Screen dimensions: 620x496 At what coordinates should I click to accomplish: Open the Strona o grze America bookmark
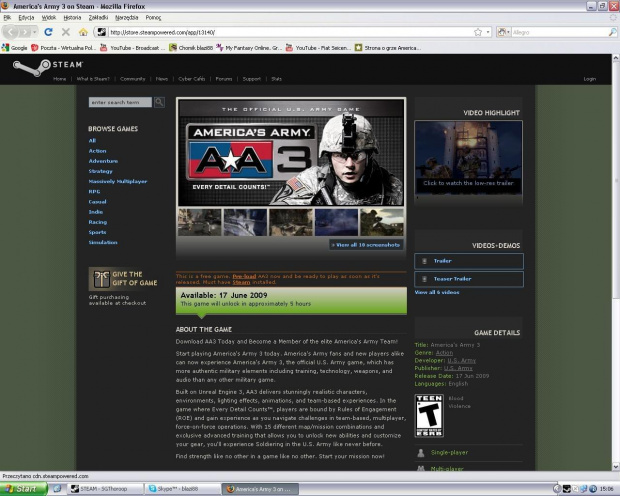click(388, 48)
